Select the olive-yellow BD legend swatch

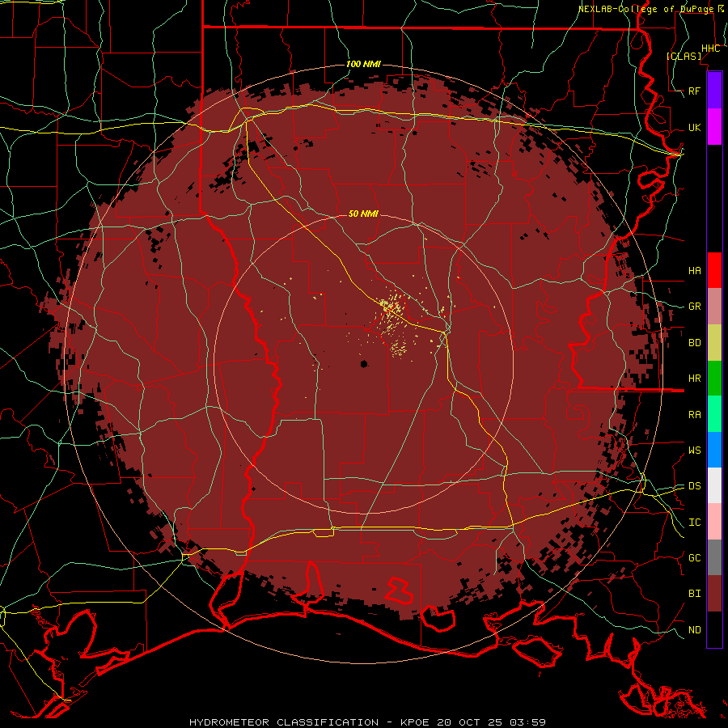pyautogui.click(x=714, y=343)
